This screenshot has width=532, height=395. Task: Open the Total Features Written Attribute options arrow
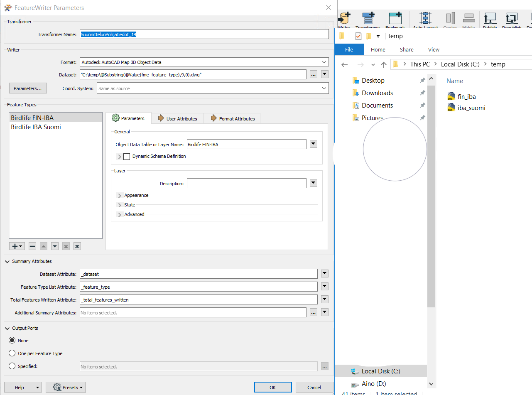point(325,299)
